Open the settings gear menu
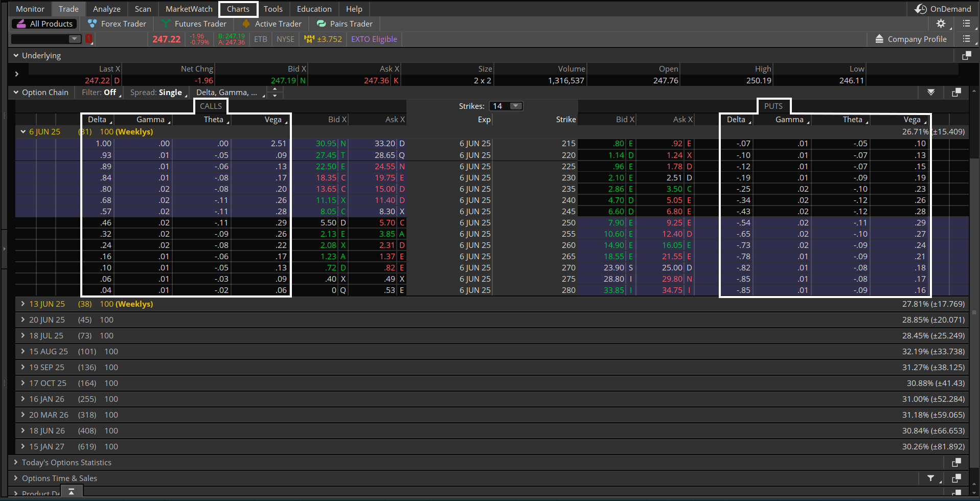The image size is (980, 501). pos(941,24)
